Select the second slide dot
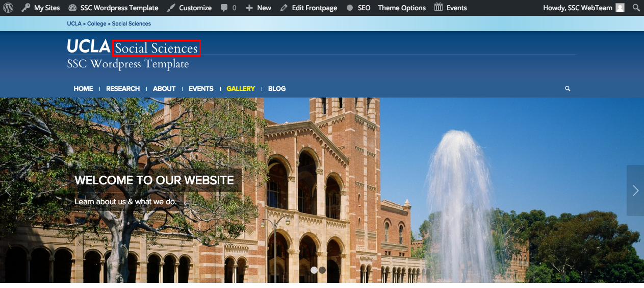Screen dimensions: 644x288 pos(322,270)
